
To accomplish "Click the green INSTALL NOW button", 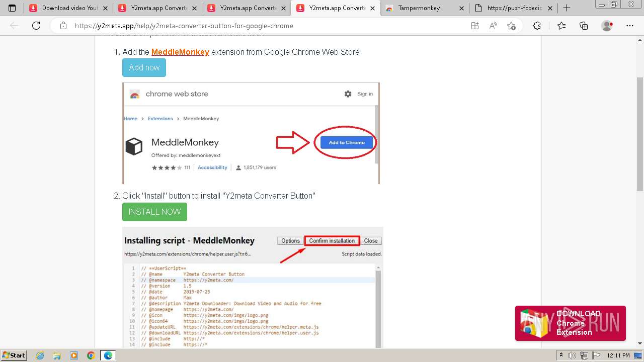I will click(154, 212).
